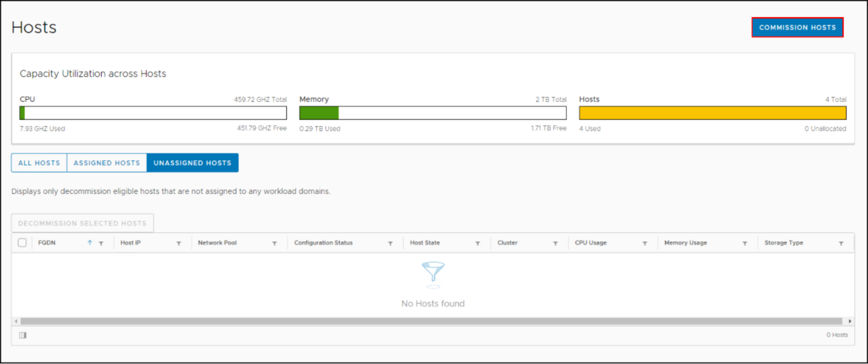This screenshot has height=364, width=868.
Task: Filter the Memory Usage column
Action: click(745, 243)
